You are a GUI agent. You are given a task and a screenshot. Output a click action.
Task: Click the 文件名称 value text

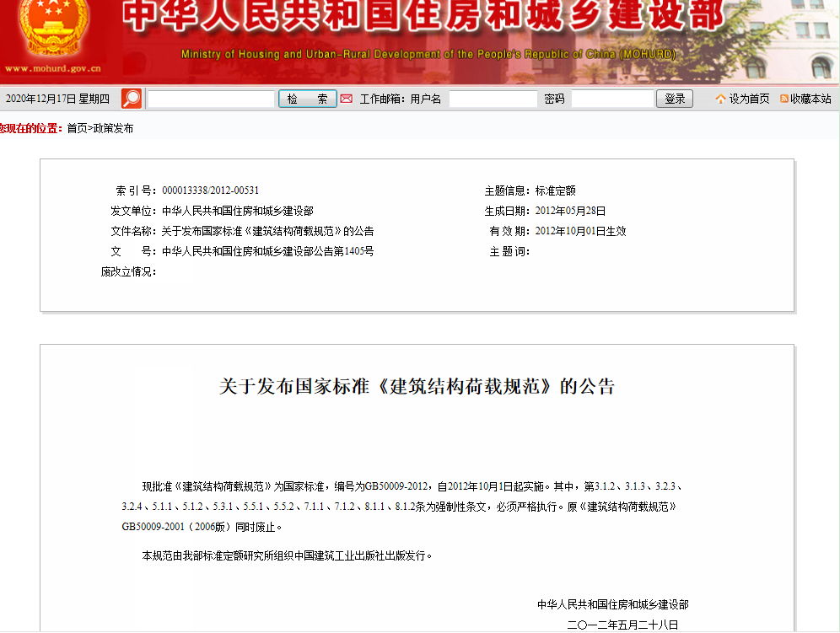(x=268, y=231)
